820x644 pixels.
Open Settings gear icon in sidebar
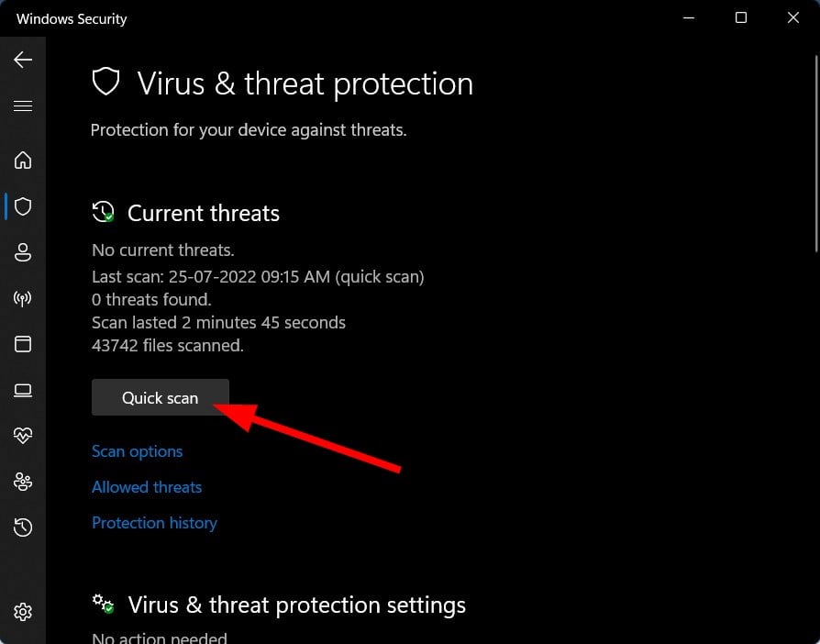click(23, 611)
